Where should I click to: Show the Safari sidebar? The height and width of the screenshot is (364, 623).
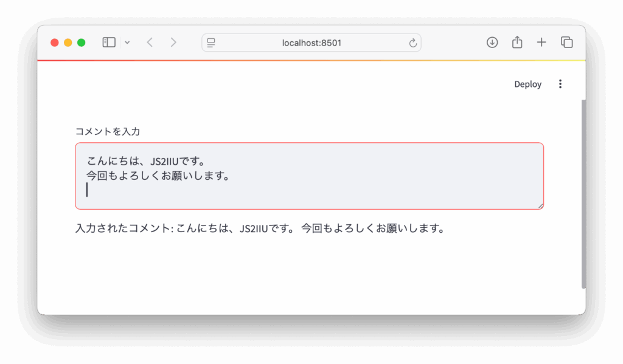click(109, 43)
